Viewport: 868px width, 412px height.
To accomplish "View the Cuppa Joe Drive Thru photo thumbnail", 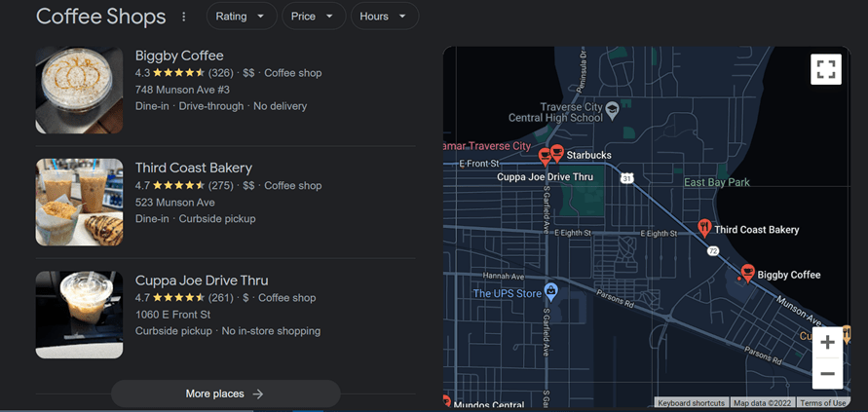I will [79, 315].
